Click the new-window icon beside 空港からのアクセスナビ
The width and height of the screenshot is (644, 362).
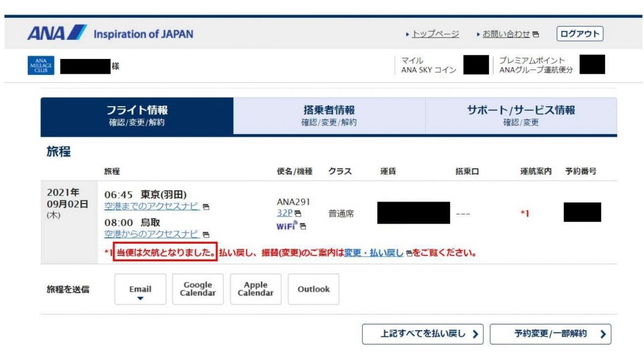click(x=206, y=235)
